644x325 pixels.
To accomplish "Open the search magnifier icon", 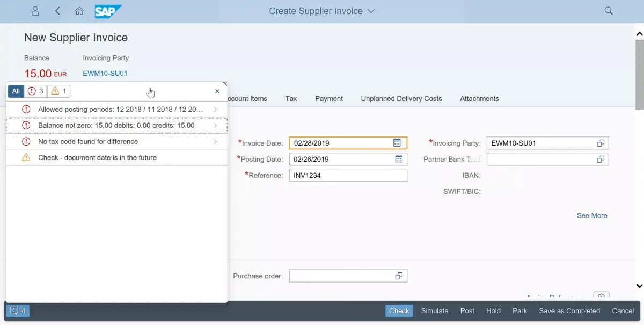I will 609,11.
